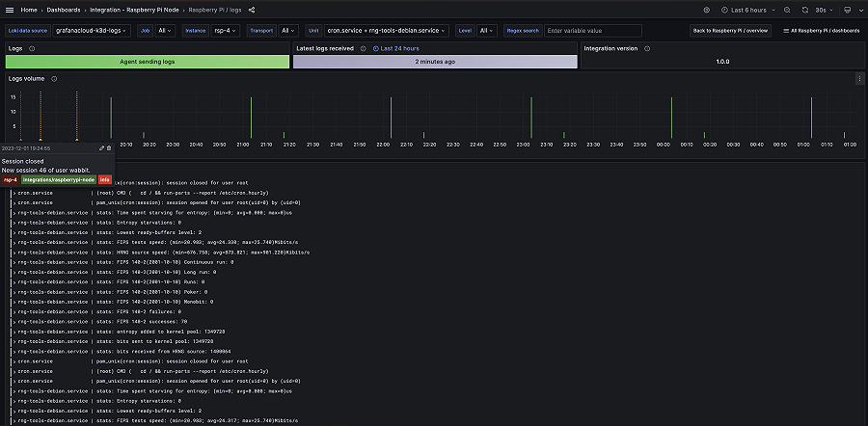Screen dimensions: 868x426
Task: Expand the 30s refresh interval dropdown
Action: 826,10
